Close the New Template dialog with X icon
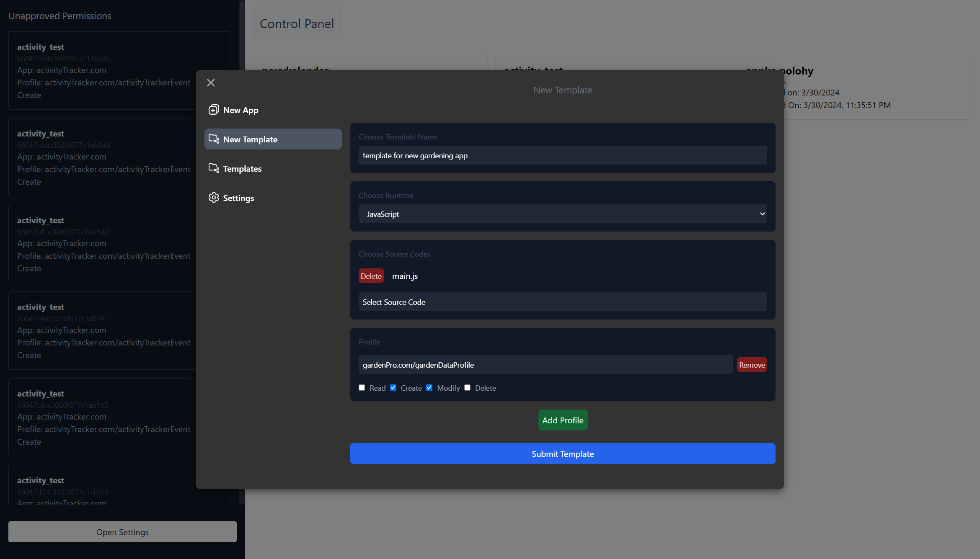980x559 pixels. [211, 83]
